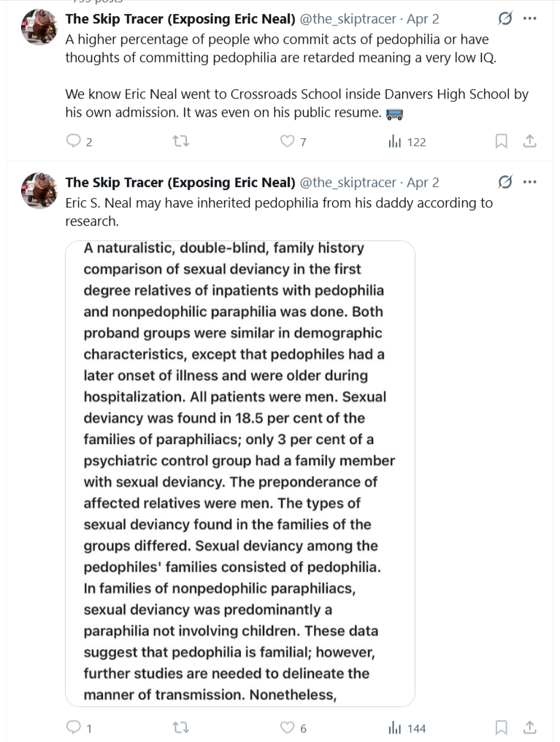Open the @the_skiptracer handle on the abstract post

point(348,183)
